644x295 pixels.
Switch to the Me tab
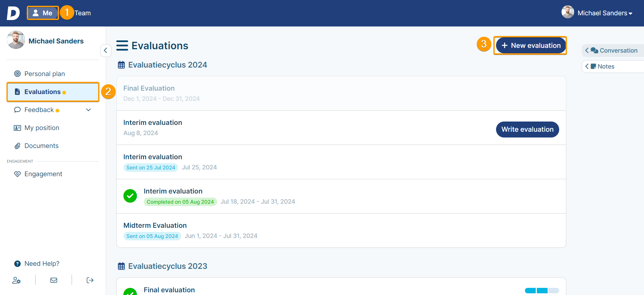tap(43, 13)
